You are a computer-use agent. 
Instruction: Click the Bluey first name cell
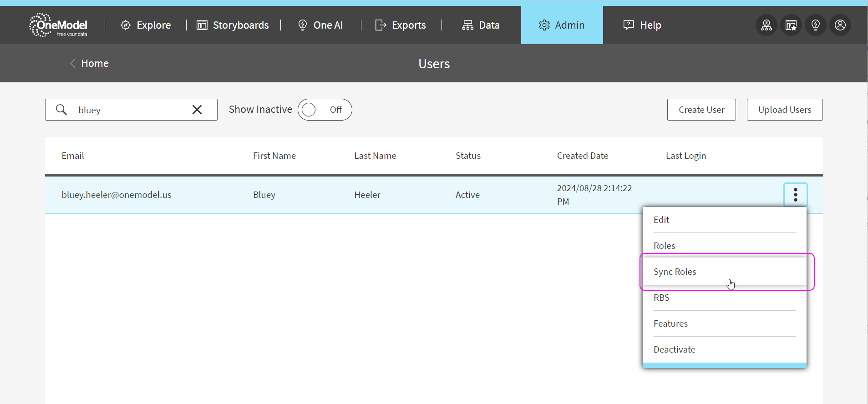coord(264,195)
